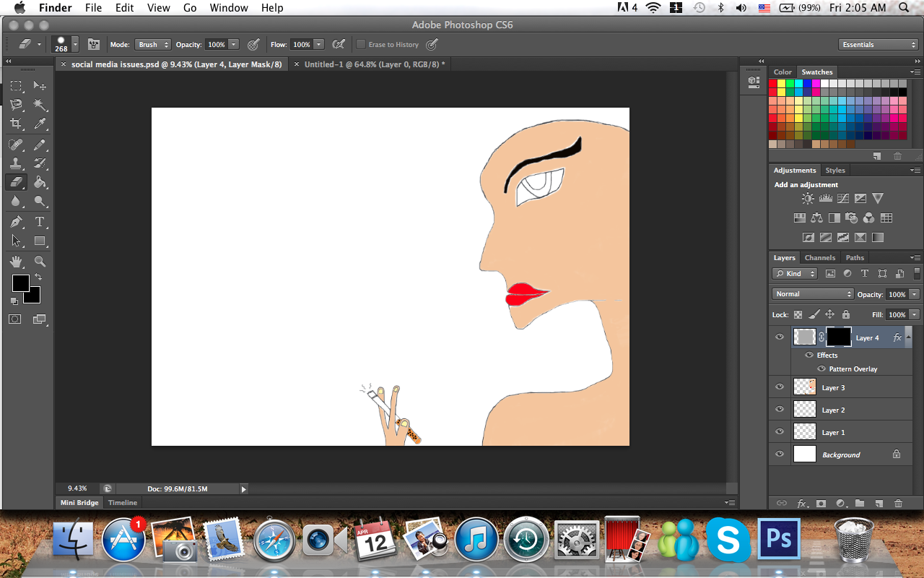Screen dimensions: 924x578
Task: Toggle visibility of Layer 3
Action: [779, 387]
